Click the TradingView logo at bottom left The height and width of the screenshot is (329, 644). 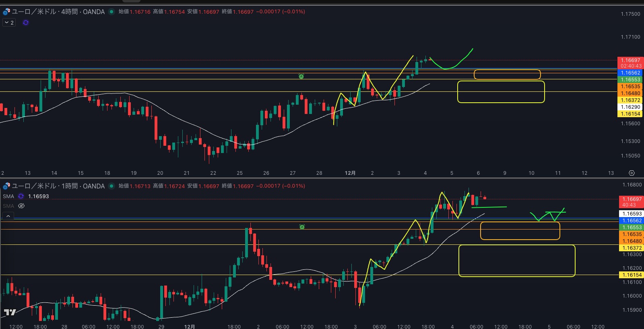[10, 312]
